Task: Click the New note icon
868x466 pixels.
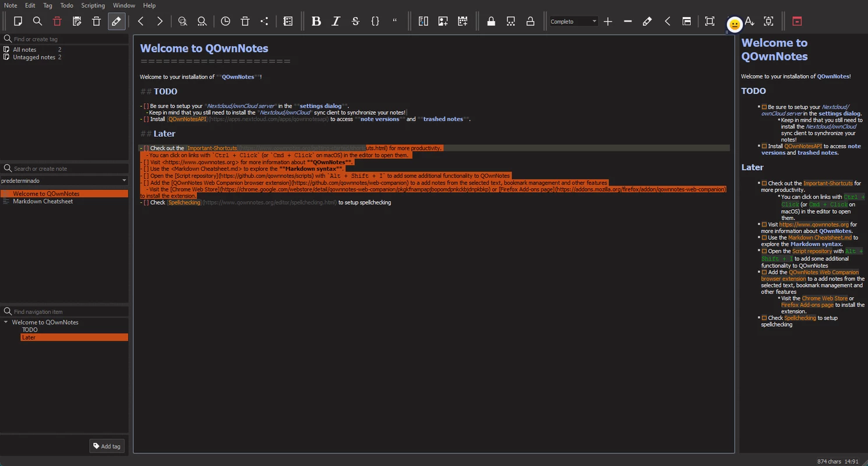Action: tap(18, 22)
